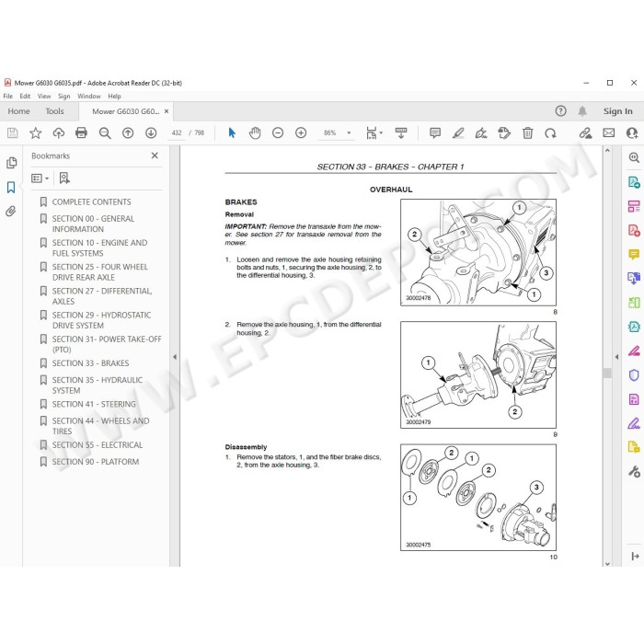Go to previous page arrow

point(128,132)
